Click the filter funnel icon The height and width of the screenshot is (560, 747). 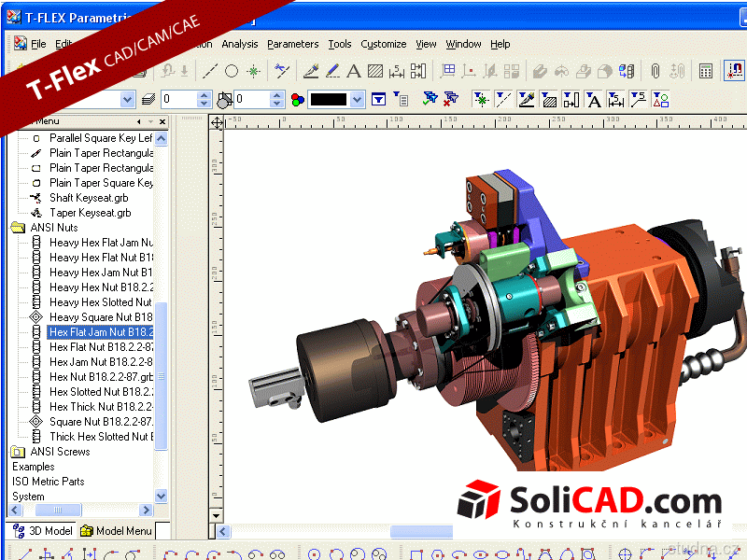(378, 100)
